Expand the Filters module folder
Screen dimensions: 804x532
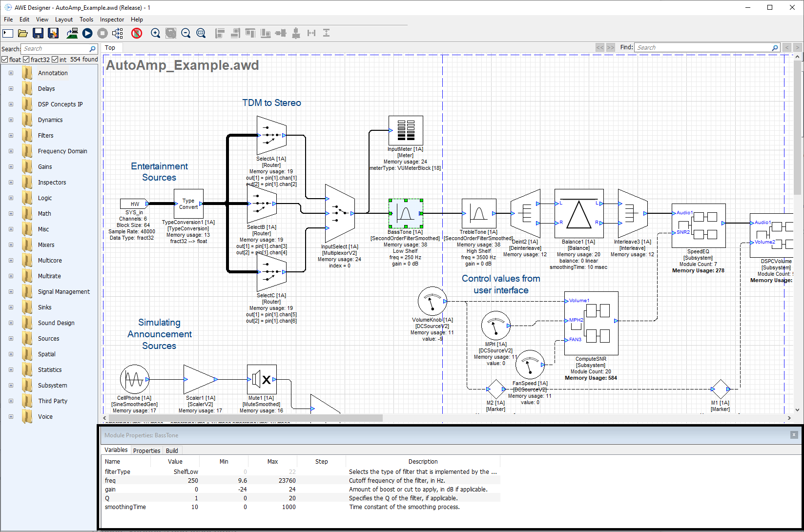coord(11,135)
